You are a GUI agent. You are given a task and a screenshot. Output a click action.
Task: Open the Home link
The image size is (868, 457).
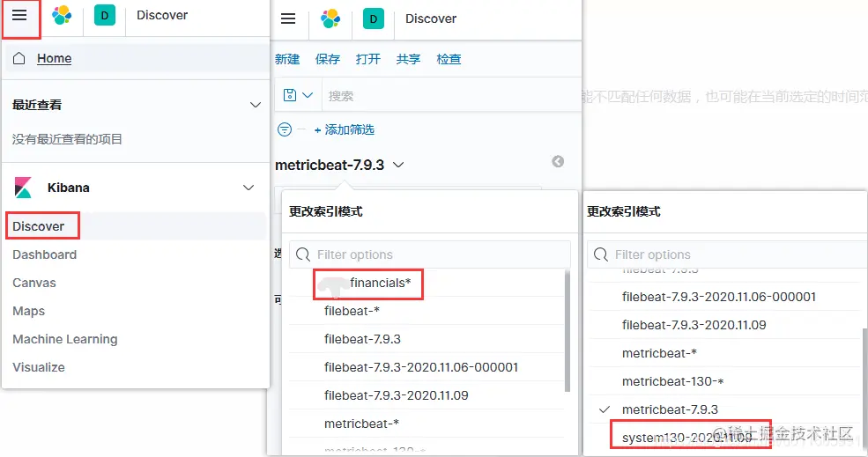[55, 58]
